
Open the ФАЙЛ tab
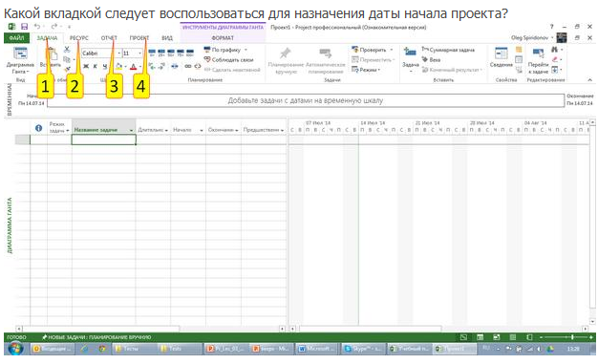(16, 38)
